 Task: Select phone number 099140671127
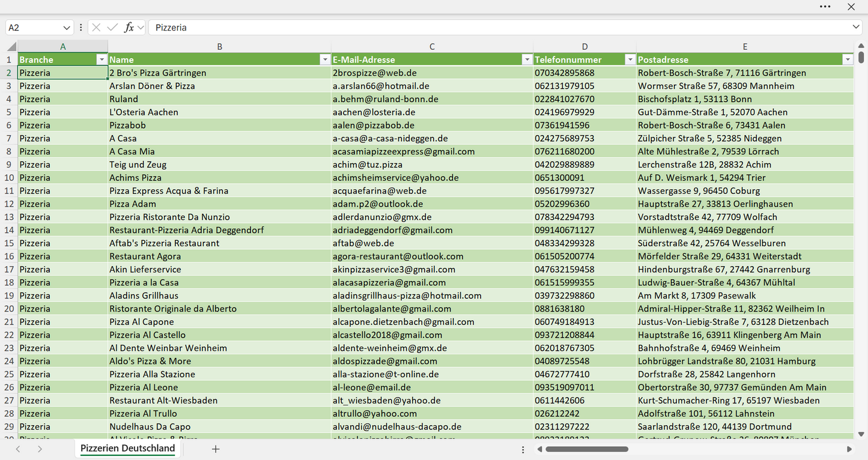pyautogui.click(x=585, y=230)
